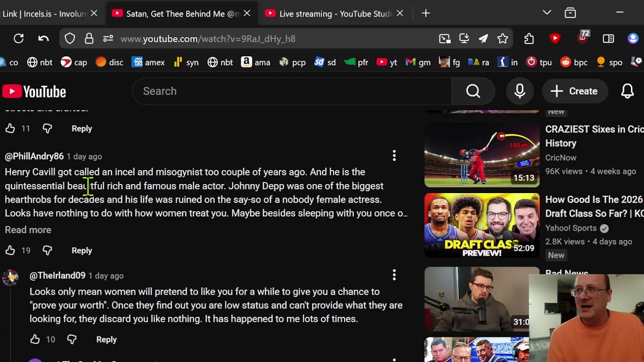Screen dimensions: 644x362
Task: Open YouTube notifications bell
Action: point(627,91)
